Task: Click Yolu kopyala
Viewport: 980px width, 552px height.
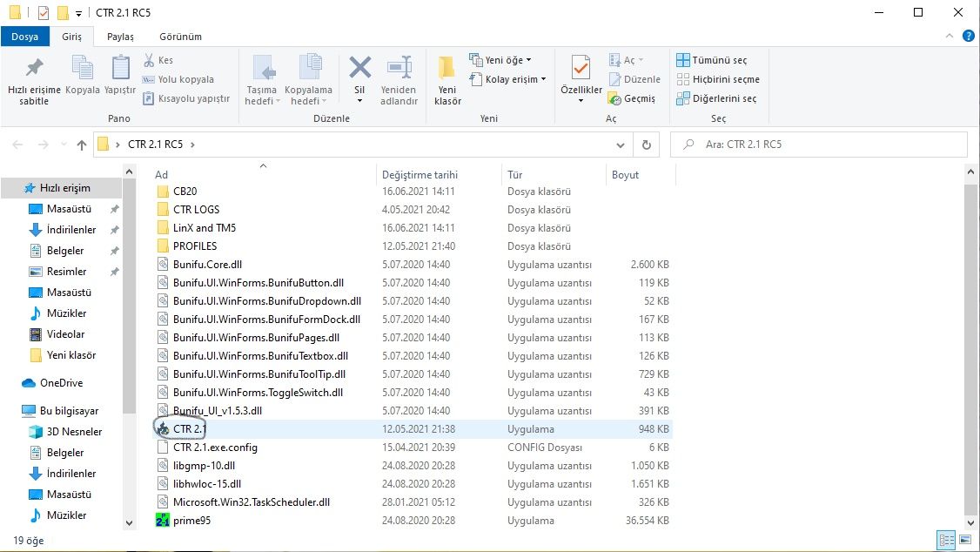Action: pyautogui.click(x=178, y=79)
